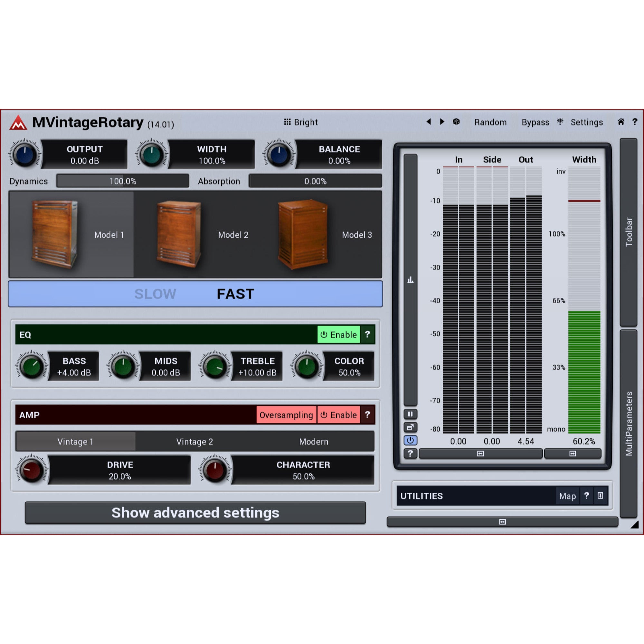The image size is (644, 644).
Task: Click the MeldaProduction logo icon
Action: pyautogui.click(x=18, y=123)
